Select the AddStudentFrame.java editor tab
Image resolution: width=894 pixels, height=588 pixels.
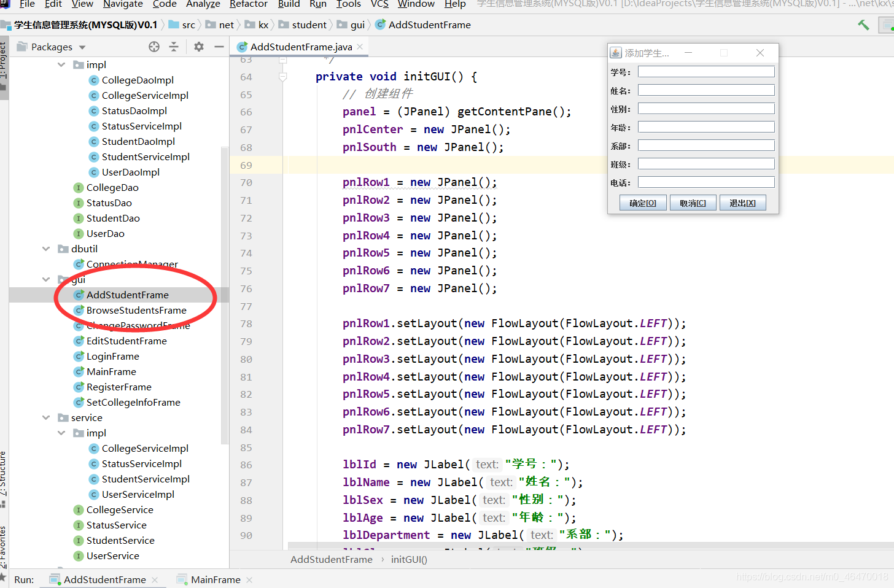click(300, 47)
